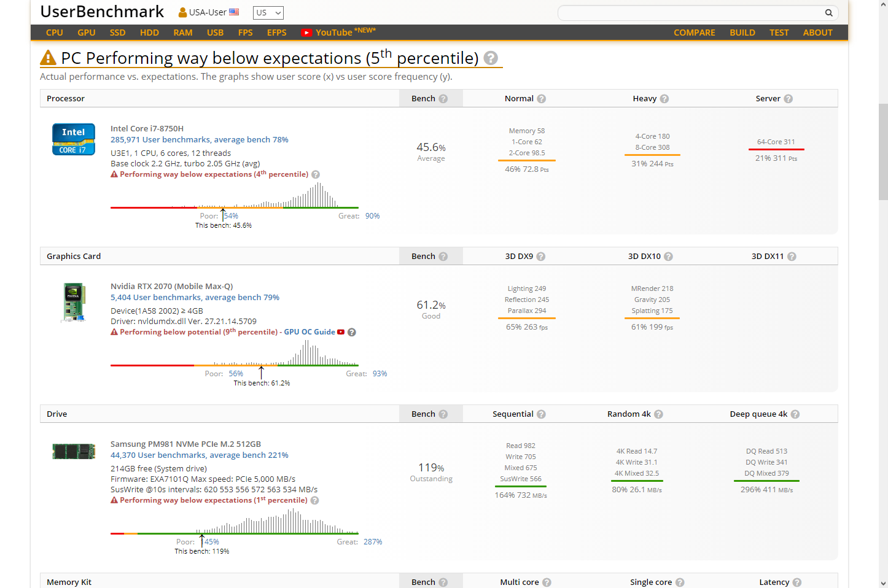Click help icon next to Memory Kit Bench
888x588 pixels.
(443, 582)
